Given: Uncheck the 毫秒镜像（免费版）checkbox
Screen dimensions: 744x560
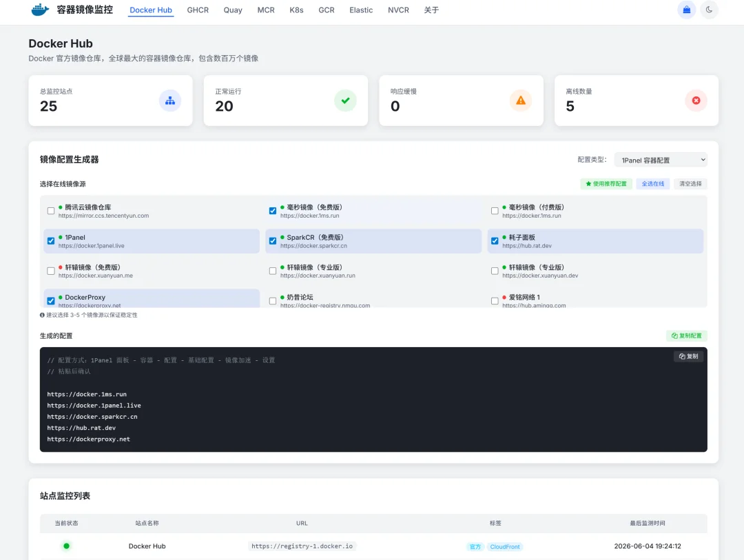Looking at the screenshot, I should coord(273,211).
